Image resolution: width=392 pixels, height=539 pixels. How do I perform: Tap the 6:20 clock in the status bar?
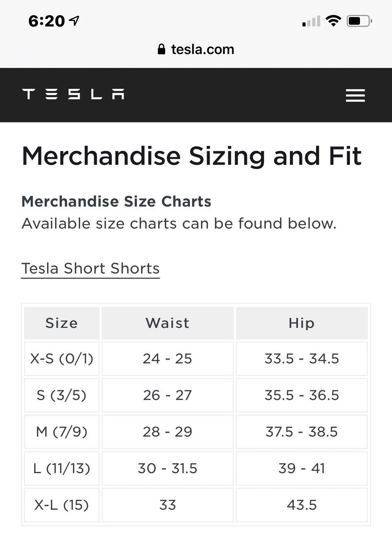click(46, 21)
